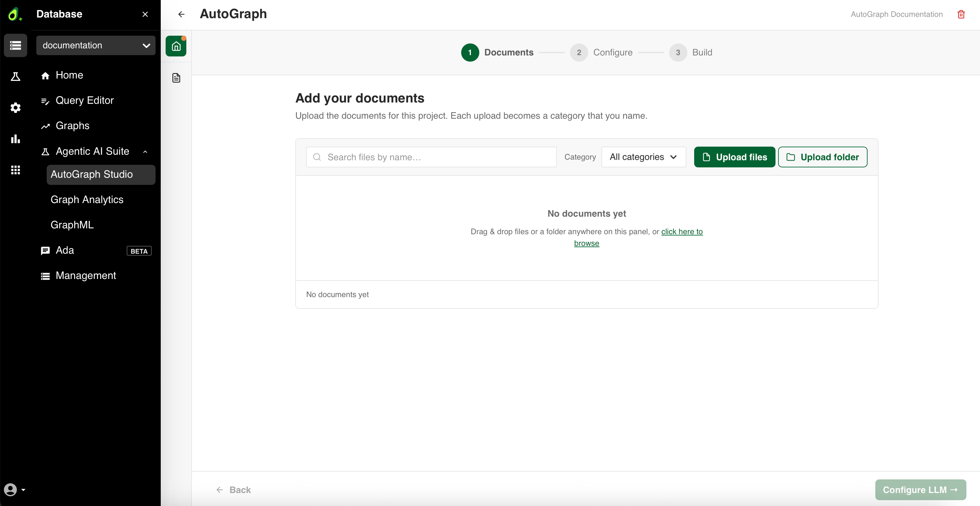Click the 'Add your documents' heading

click(x=359, y=98)
